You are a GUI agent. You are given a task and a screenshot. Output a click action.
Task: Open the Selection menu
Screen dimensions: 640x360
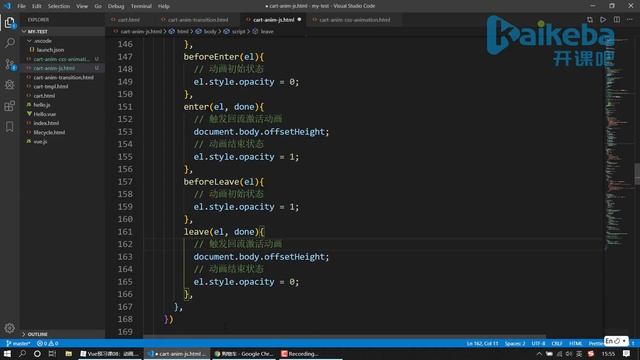[x=59, y=6]
